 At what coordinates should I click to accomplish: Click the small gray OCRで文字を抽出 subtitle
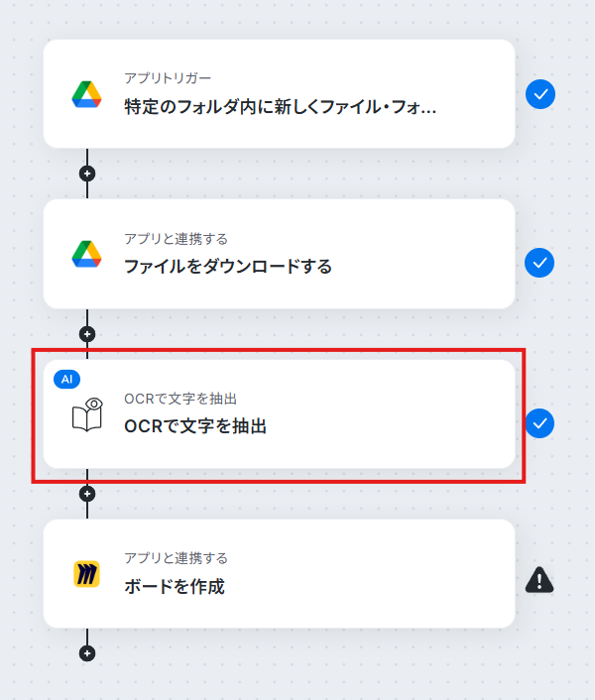(180, 399)
